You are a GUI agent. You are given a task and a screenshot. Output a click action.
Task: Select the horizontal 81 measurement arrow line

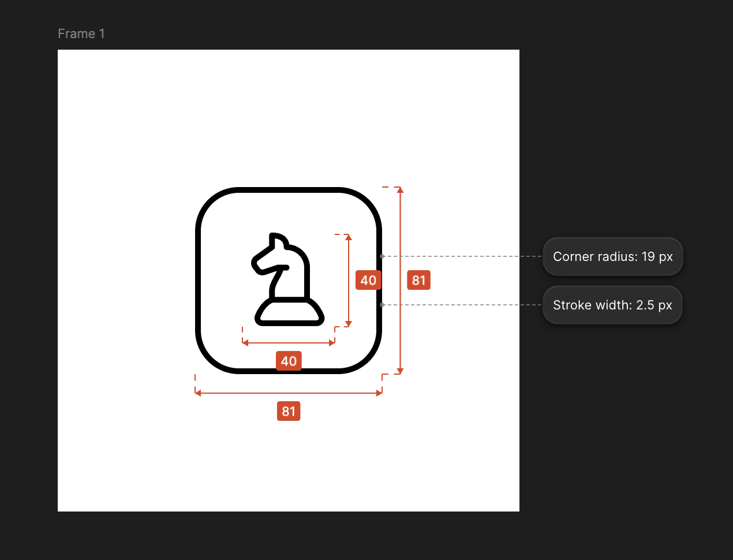[242, 393]
